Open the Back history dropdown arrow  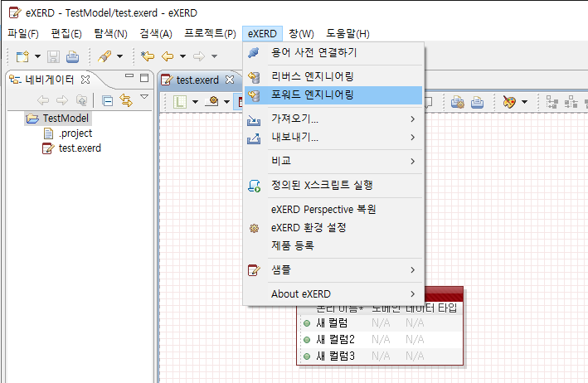(x=182, y=56)
